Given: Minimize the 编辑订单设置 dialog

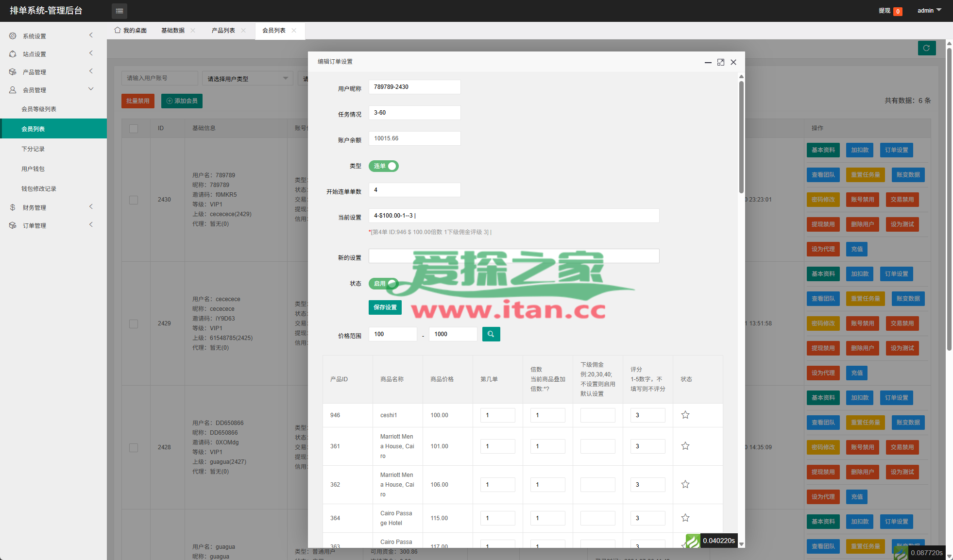Looking at the screenshot, I should 708,62.
